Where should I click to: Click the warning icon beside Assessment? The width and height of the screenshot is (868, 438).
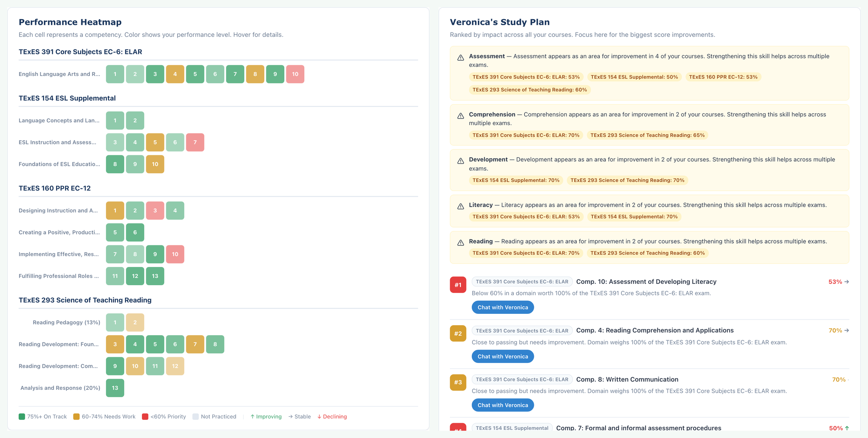460,58
